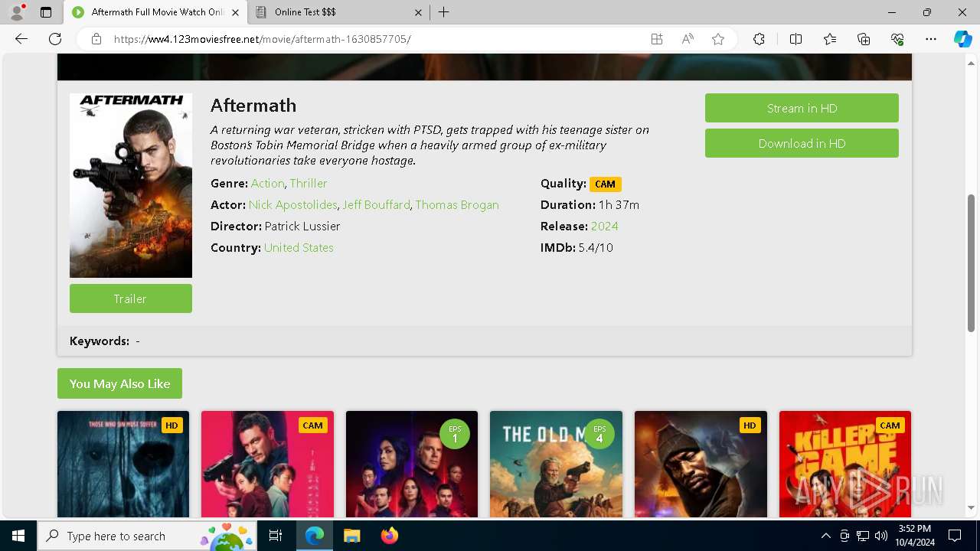Screen dimensions: 980x551
Task: Click the Aftermath movie poster
Action: click(x=131, y=185)
